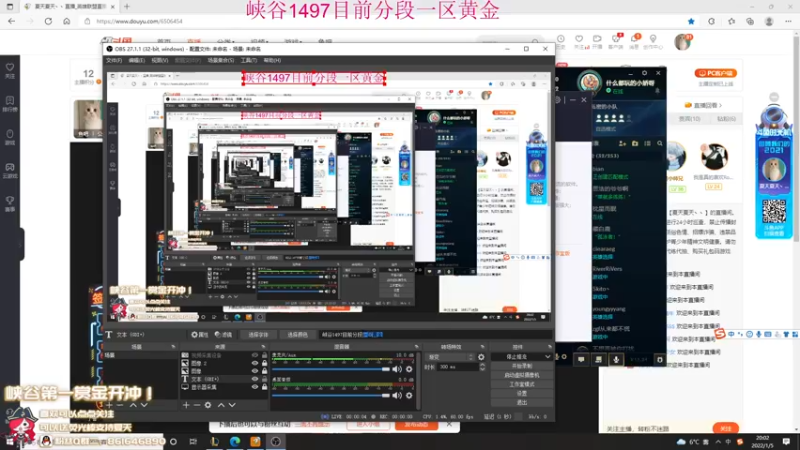The height and width of the screenshot is (450, 800).
Task: Click the LoL client add friend icon
Action: [622, 144]
